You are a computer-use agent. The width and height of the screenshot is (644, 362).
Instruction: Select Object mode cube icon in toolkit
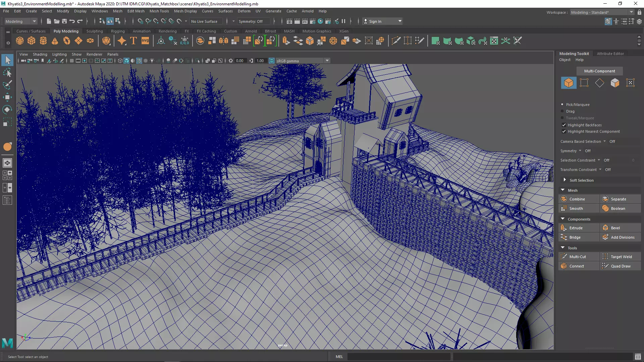[x=569, y=83]
